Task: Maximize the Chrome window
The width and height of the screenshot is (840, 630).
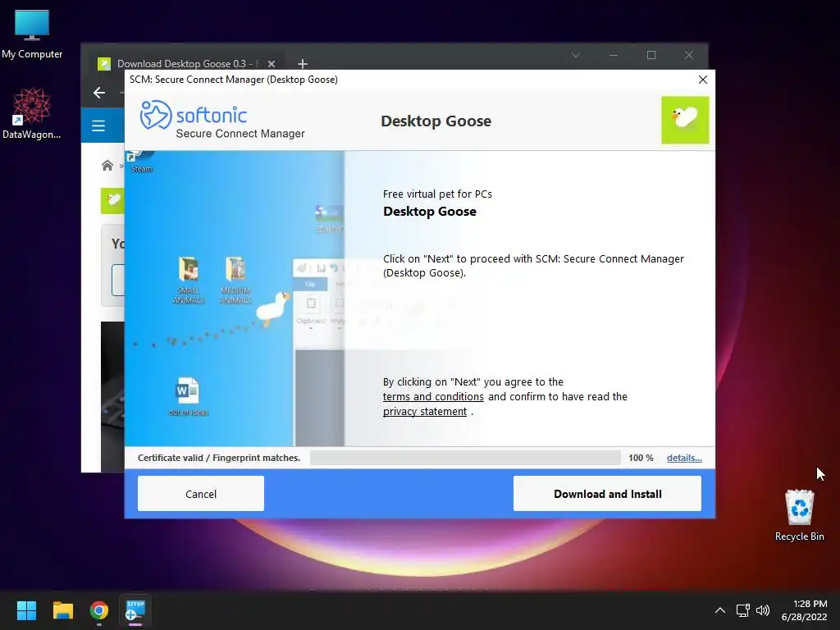Action: (x=651, y=55)
